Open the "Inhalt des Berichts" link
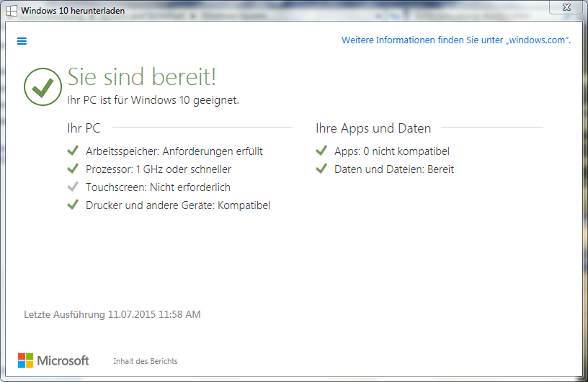Viewport: 588px width, 382px height. tap(145, 361)
